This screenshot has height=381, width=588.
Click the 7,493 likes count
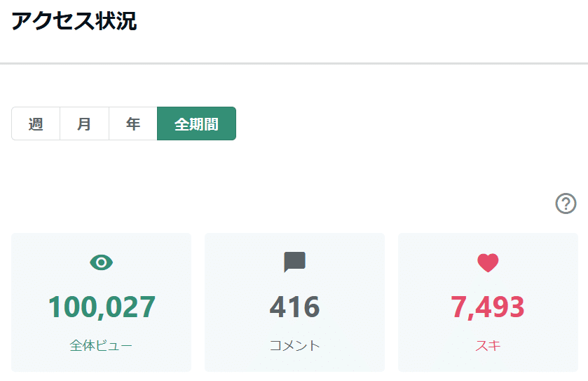click(488, 307)
